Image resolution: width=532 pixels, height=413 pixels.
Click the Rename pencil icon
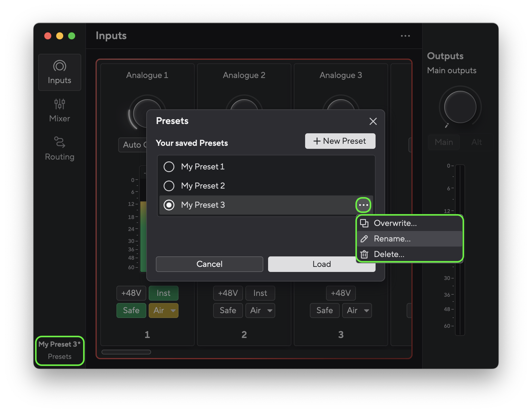pyautogui.click(x=364, y=239)
